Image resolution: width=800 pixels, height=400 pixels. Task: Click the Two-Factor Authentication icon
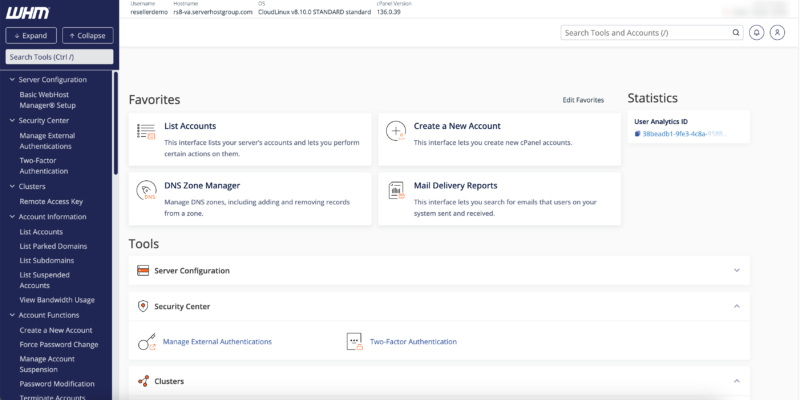(x=354, y=341)
